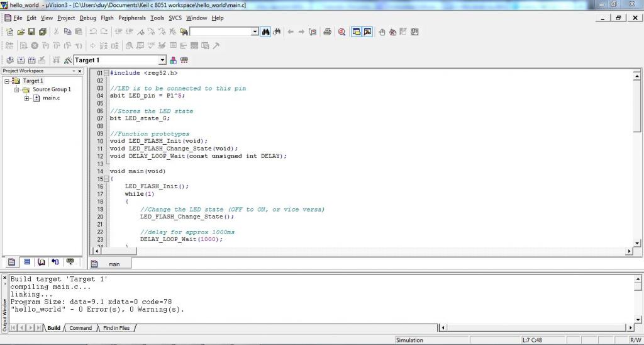Click the incremental find binoculars icon
This screenshot has width=644, height=345.
point(277,31)
